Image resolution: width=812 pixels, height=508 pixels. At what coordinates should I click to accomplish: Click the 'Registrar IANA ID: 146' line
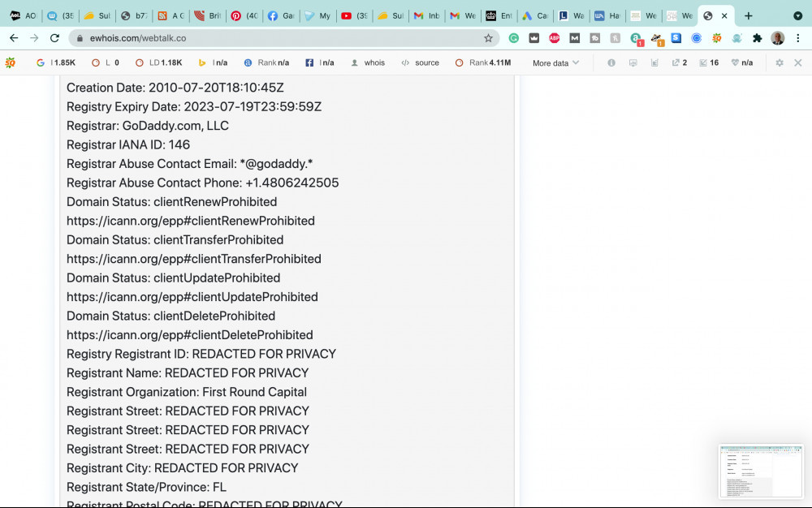coord(128,144)
